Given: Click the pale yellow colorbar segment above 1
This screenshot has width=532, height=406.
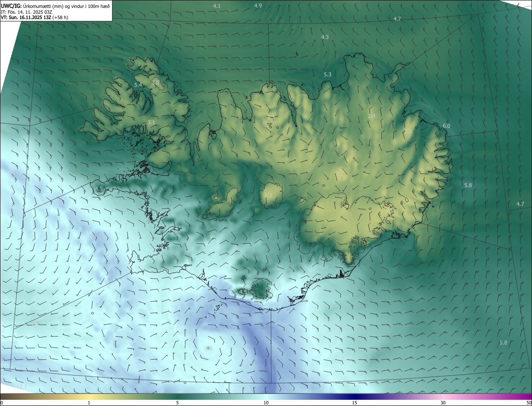Looking at the screenshot, I should pos(89,396).
